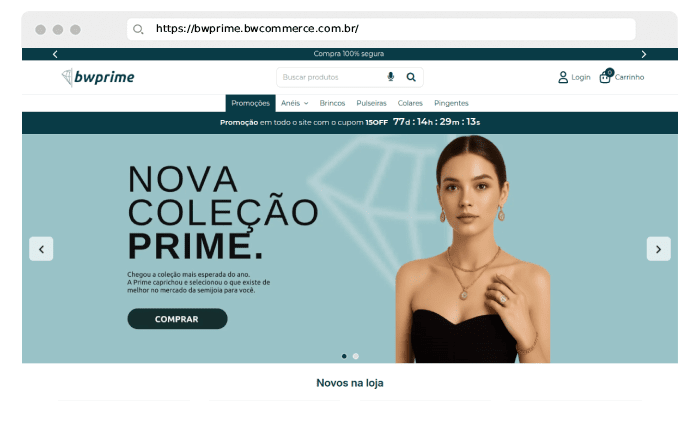Show next announcement in top bar

point(643,54)
